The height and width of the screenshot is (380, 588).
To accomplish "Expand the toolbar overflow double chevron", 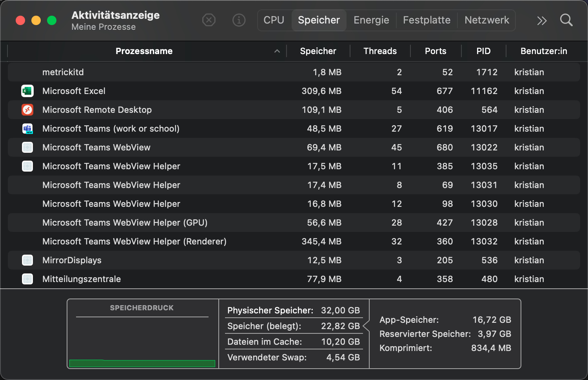I will point(542,20).
